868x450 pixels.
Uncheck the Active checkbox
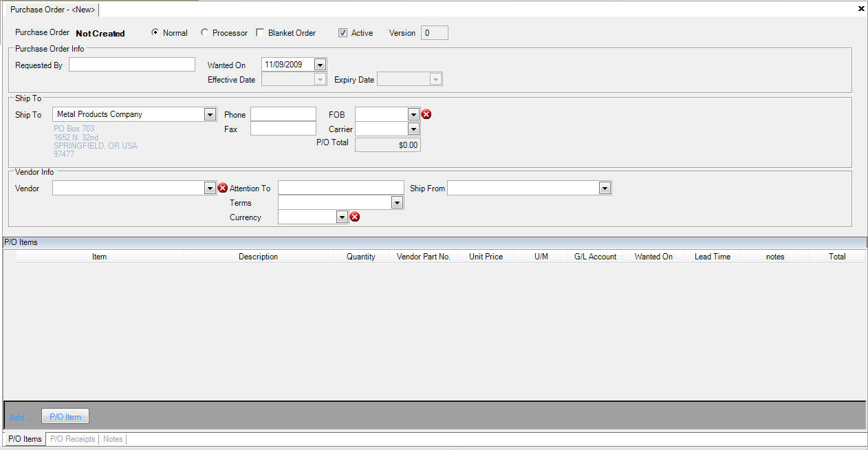tap(343, 32)
